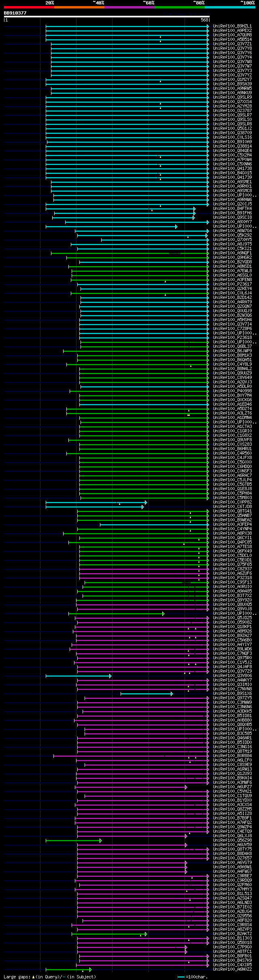Screen dimensions: 259x980
Task: Click the UniRef100_Q7XXS4 entry
Action: (x=232, y=102)
